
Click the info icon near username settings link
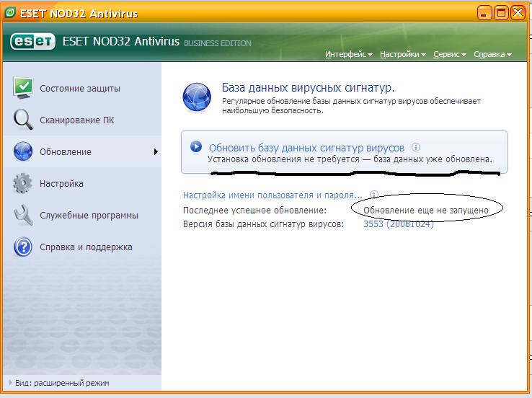373,195
